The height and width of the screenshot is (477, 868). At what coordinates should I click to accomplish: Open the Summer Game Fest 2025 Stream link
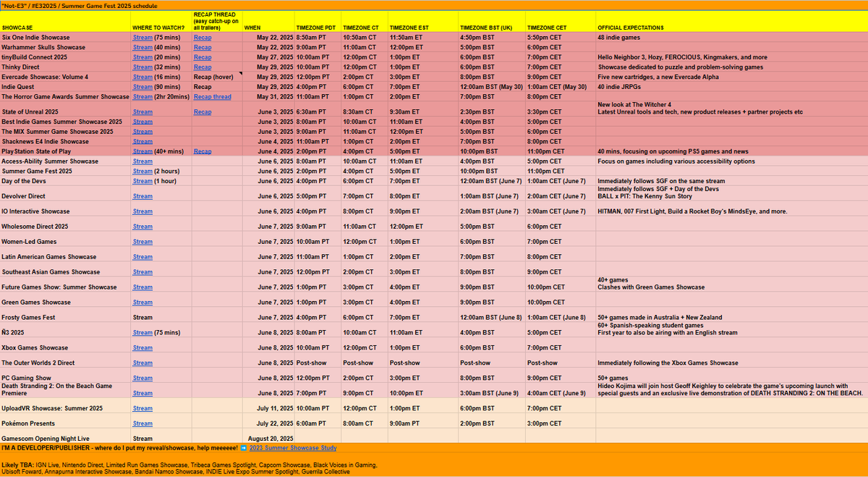pyautogui.click(x=142, y=172)
